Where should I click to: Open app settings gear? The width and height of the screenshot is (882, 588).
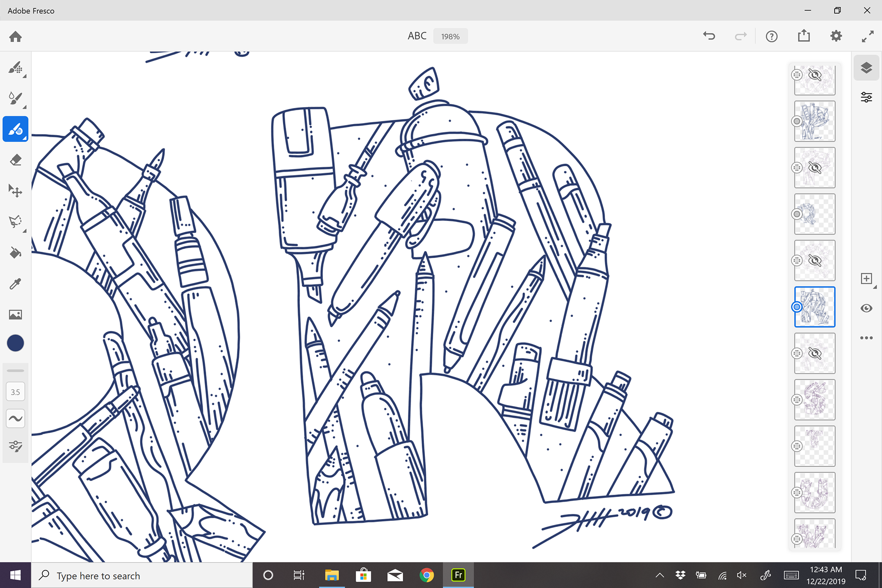point(836,36)
